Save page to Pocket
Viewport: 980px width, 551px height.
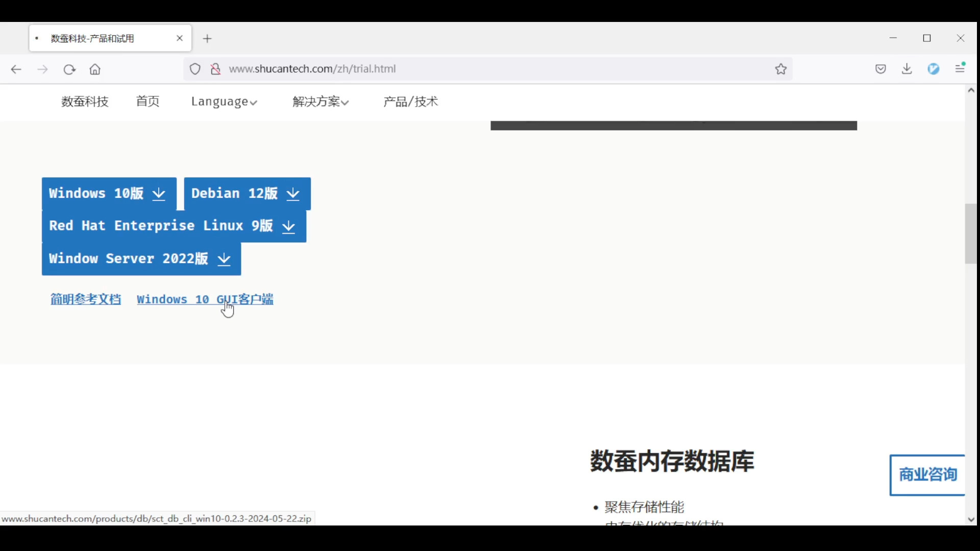click(880, 69)
